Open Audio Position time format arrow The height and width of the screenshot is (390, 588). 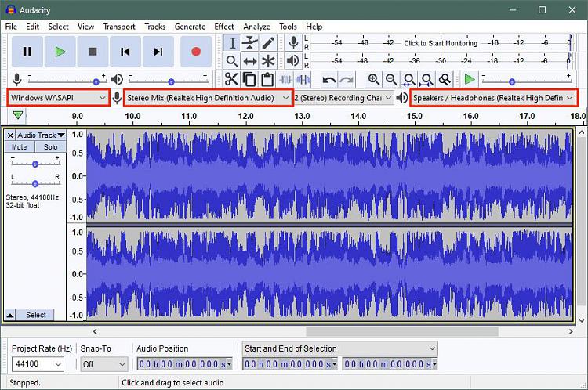tap(229, 364)
